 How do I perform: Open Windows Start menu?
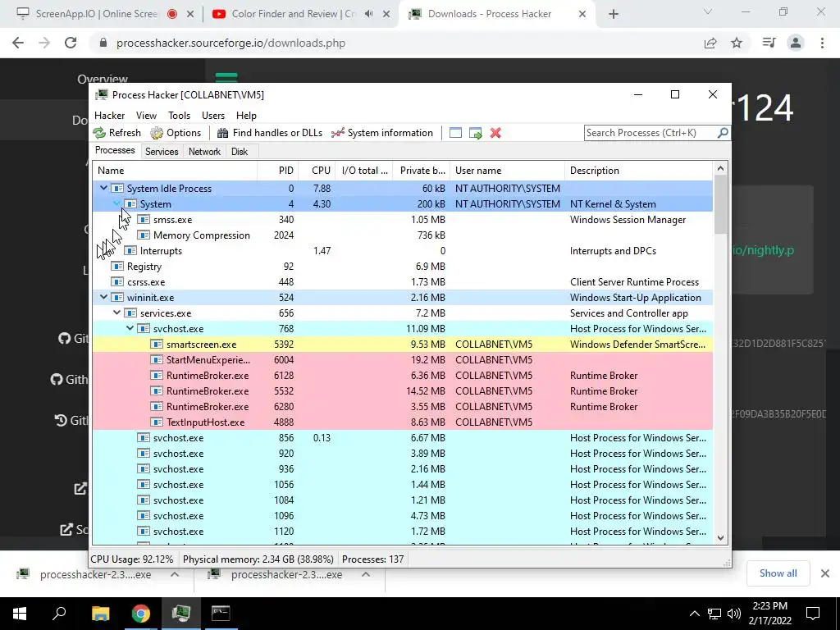[x=20, y=614]
